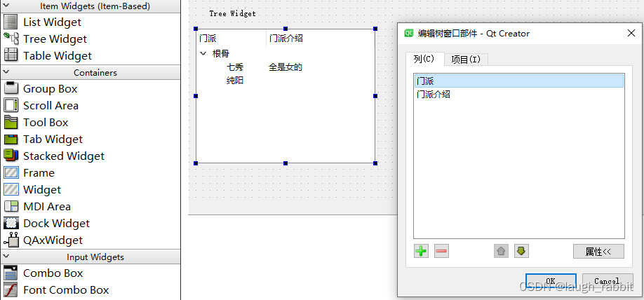The width and height of the screenshot is (644, 300).
Task: Pick the MDI Area icon
Action: (x=11, y=207)
